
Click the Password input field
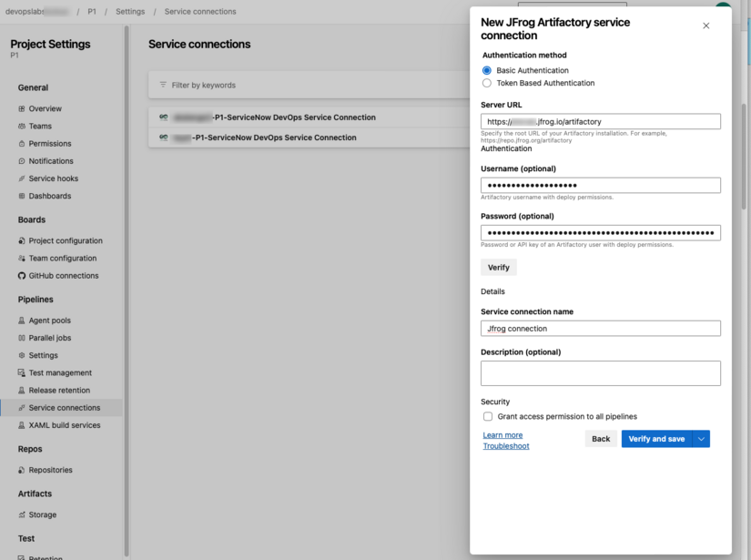(x=601, y=233)
